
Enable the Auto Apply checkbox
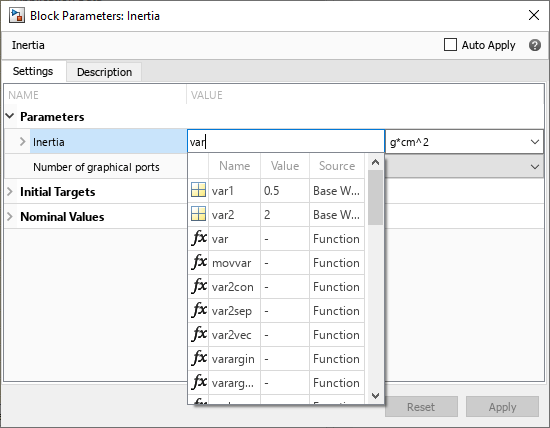pos(450,45)
